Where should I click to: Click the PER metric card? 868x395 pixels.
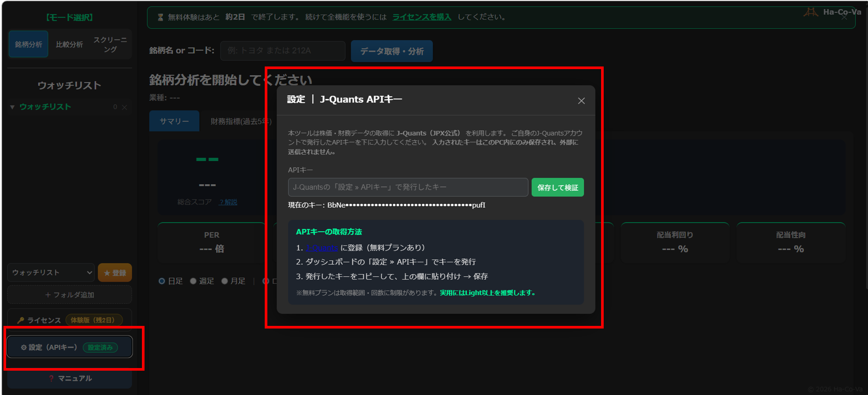click(212, 242)
